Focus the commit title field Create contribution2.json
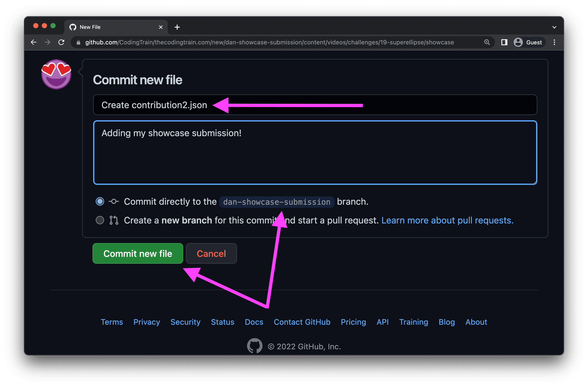Viewport: 588px width, 387px height. [315, 105]
